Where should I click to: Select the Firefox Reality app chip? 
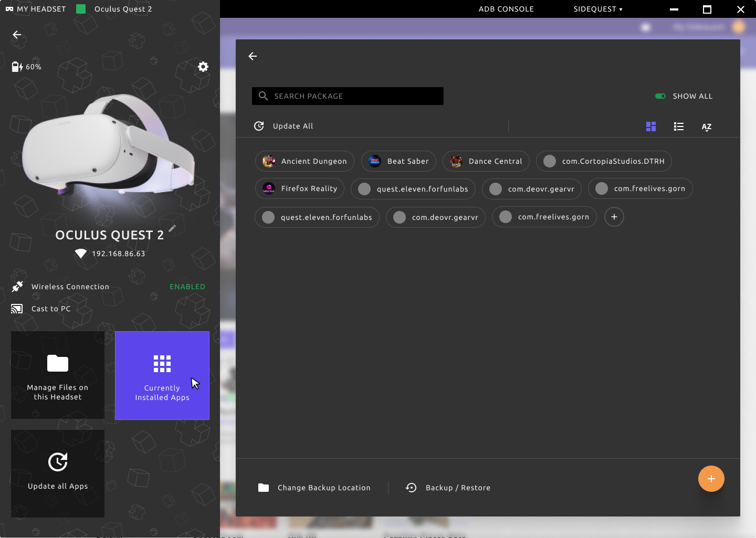pyautogui.click(x=300, y=188)
